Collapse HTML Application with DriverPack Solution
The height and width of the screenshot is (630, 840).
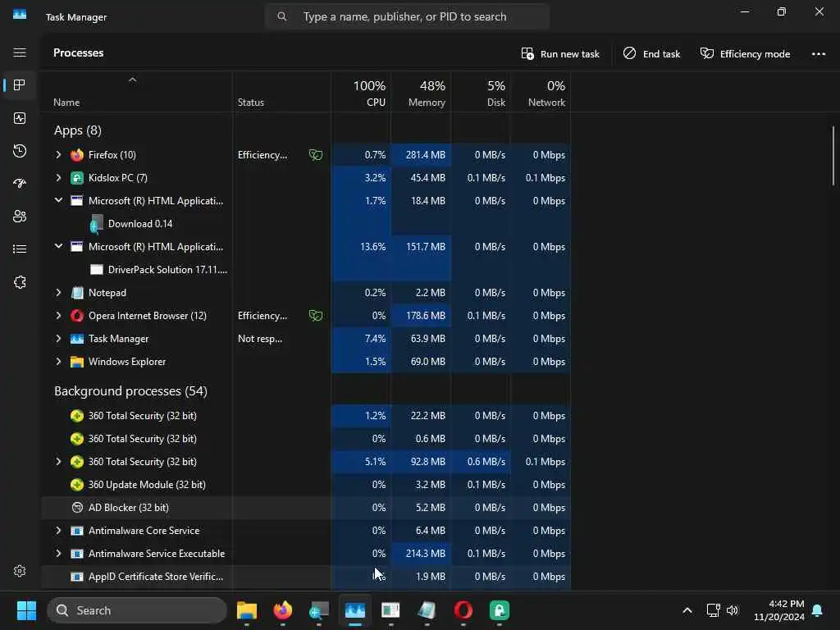click(58, 246)
